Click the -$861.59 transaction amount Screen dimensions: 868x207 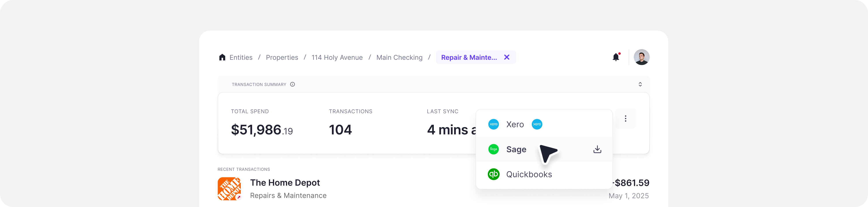click(x=630, y=183)
